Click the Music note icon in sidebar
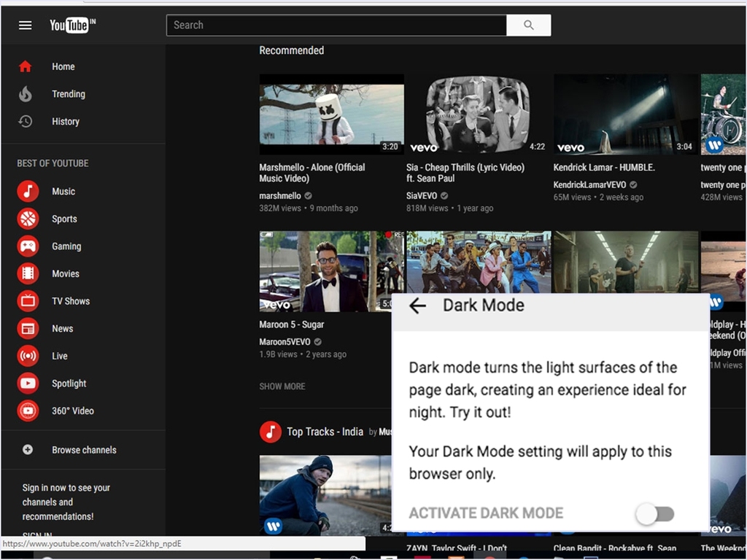Image resolution: width=747 pixels, height=560 pixels. click(28, 192)
